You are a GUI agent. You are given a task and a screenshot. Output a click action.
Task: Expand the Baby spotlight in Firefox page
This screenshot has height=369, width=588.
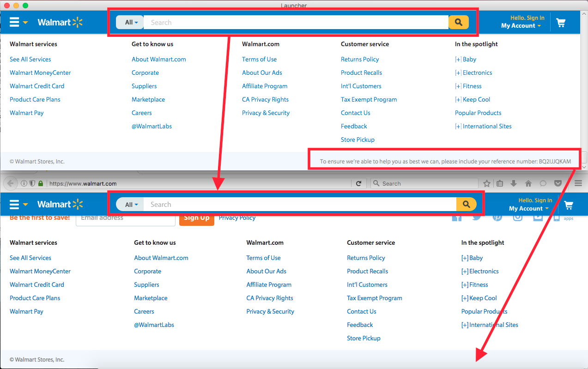[472, 258]
